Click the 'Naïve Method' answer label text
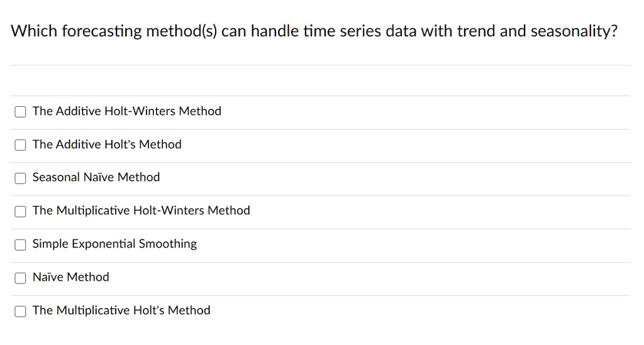This screenshot has height=345, width=644. (70, 277)
